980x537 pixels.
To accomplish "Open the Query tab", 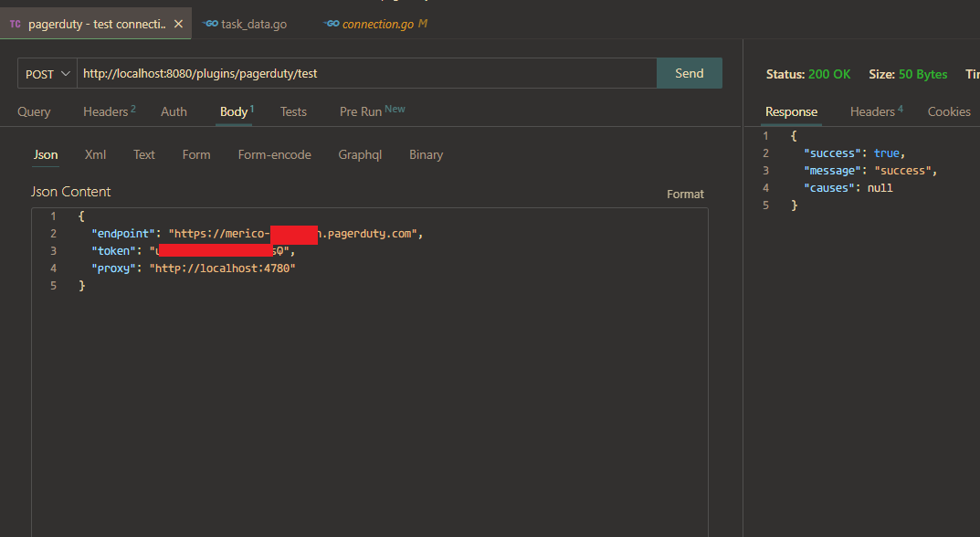I will coord(34,111).
